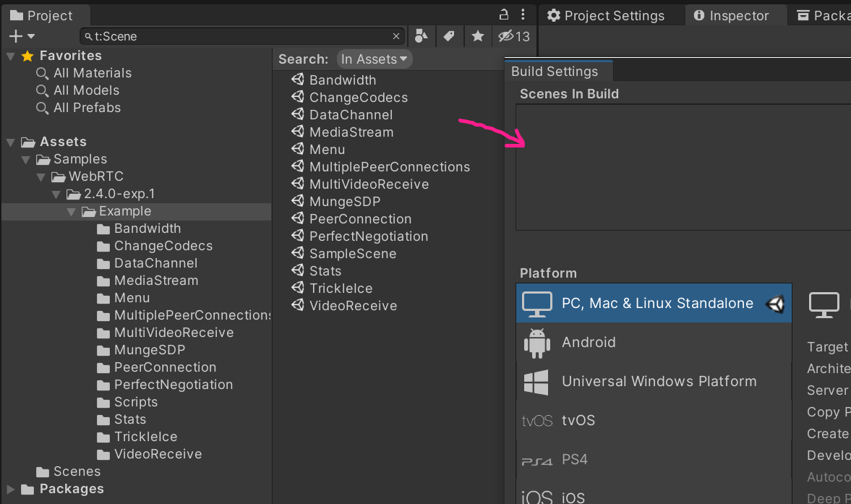851x504 pixels.
Task: Open the Project panel options kebab menu
Action: click(523, 15)
